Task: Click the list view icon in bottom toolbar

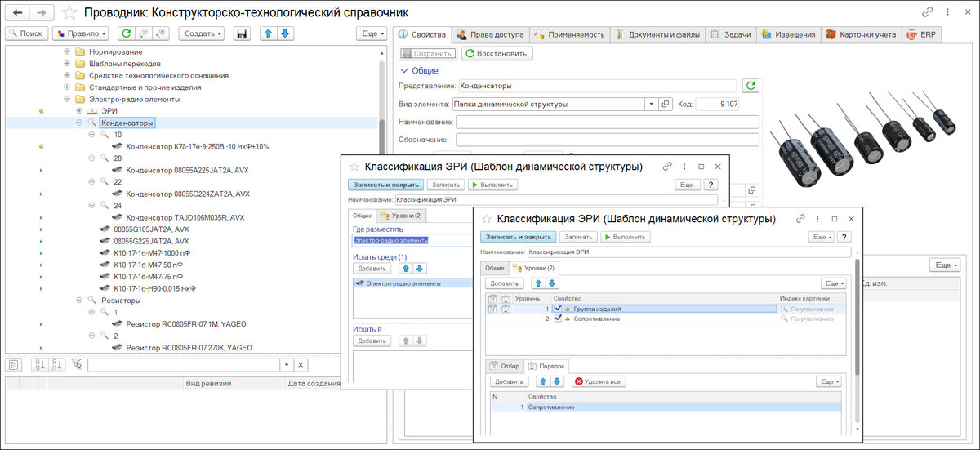Action: (x=13, y=365)
